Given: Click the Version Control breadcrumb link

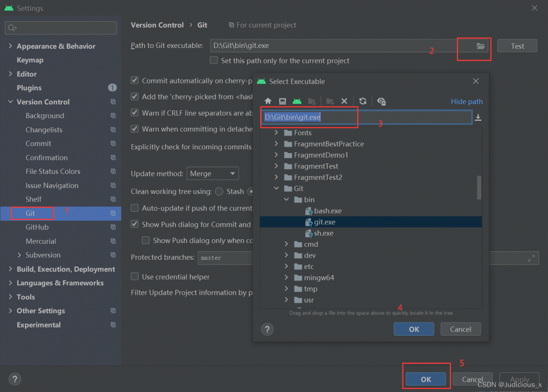Looking at the screenshot, I should pos(157,25).
